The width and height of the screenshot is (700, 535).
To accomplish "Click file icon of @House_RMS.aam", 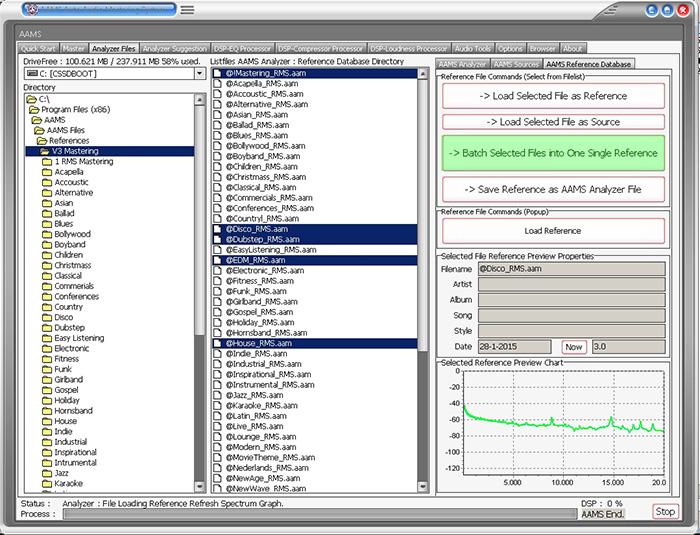I will click(217, 343).
